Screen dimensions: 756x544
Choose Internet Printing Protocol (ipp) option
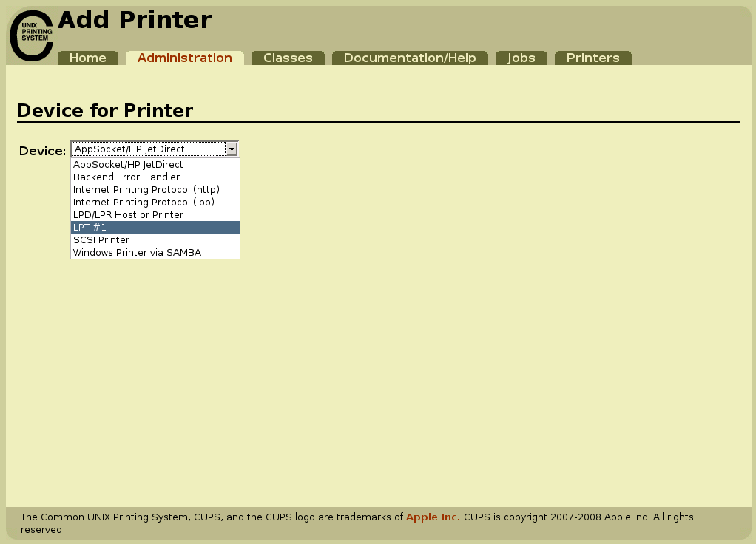pos(142,202)
